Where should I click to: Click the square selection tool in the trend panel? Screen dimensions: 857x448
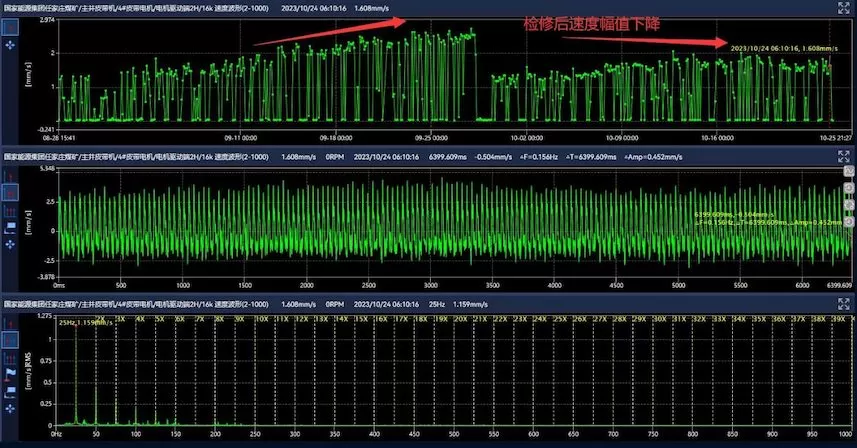[x=11, y=27]
